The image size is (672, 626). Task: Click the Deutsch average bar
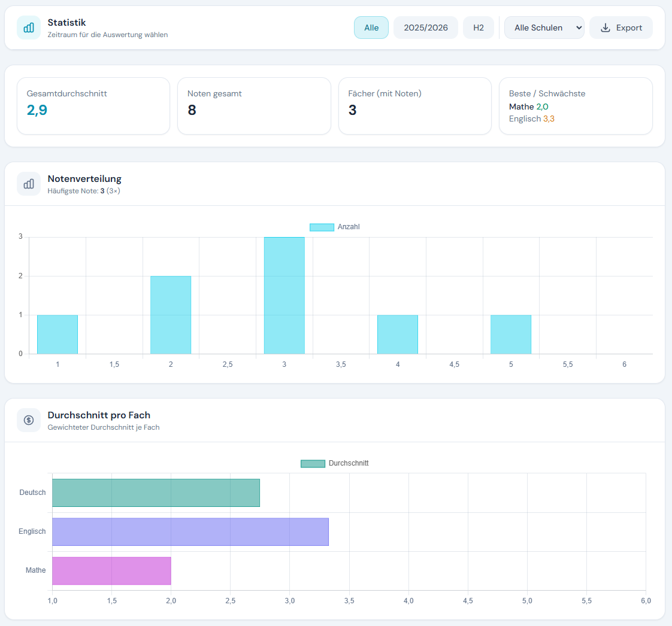pos(156,493)
